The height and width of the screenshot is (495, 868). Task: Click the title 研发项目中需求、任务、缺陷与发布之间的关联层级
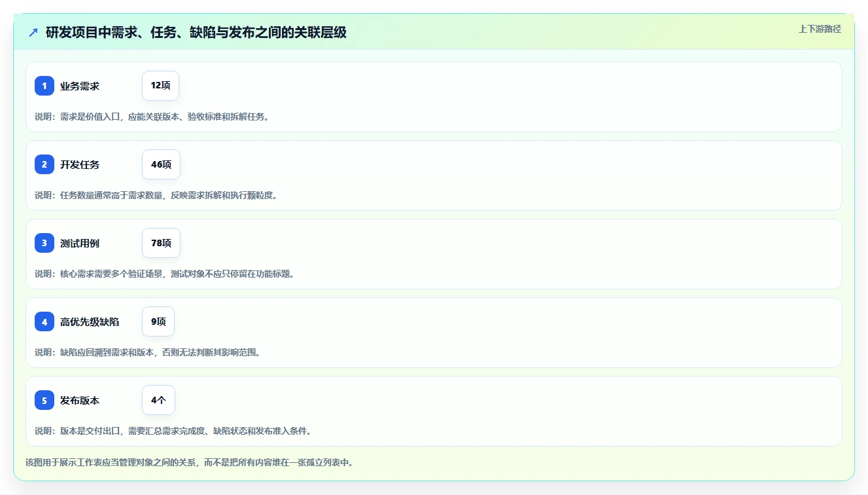pyautogui.click(x=196, y=32)
